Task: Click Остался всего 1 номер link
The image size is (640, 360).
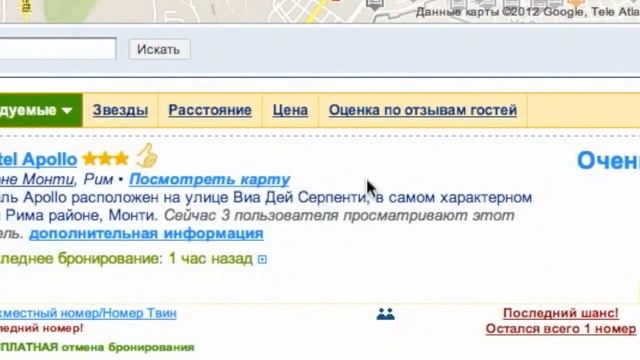Action: pyautogui.click(x=561, y=329)
